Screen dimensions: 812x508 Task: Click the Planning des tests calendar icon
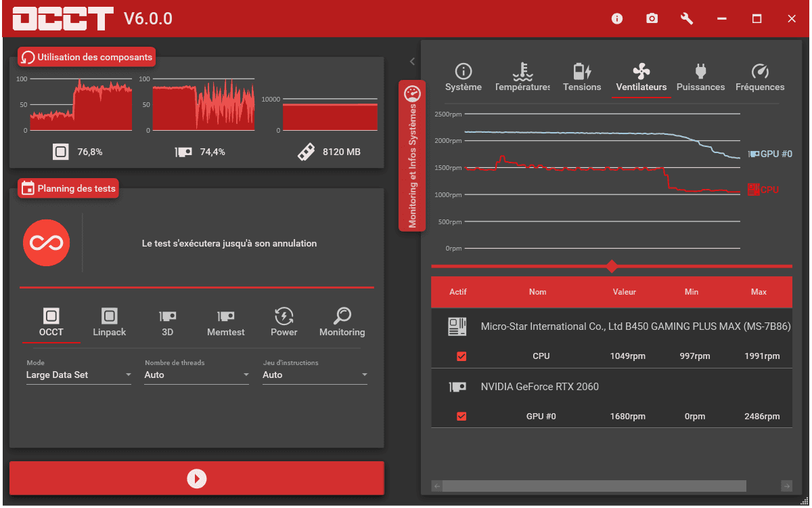[28, 188]
